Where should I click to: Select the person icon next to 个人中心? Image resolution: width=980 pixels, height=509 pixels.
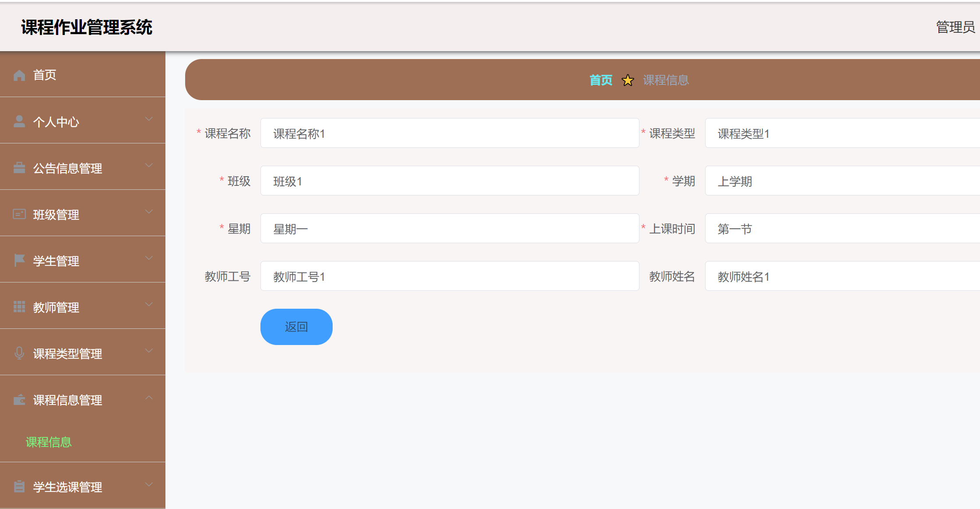point(19,121)
